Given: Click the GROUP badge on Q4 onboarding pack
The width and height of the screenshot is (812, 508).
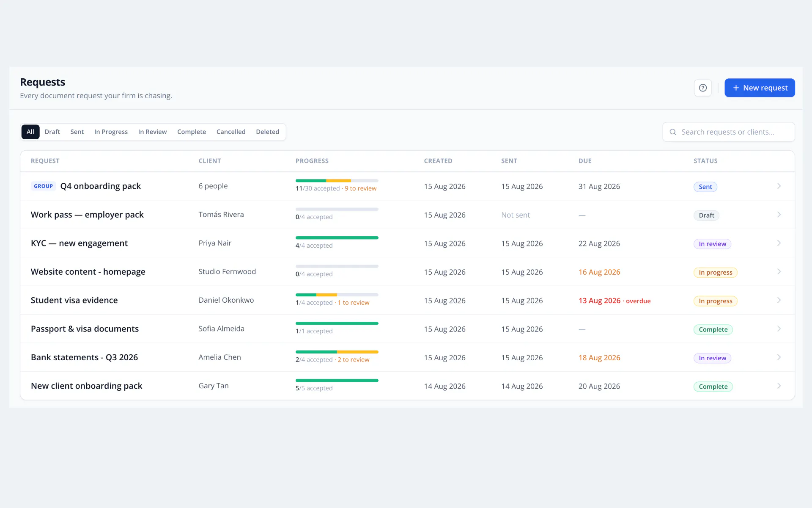Looking at the screenshot, I should (43, 186).
